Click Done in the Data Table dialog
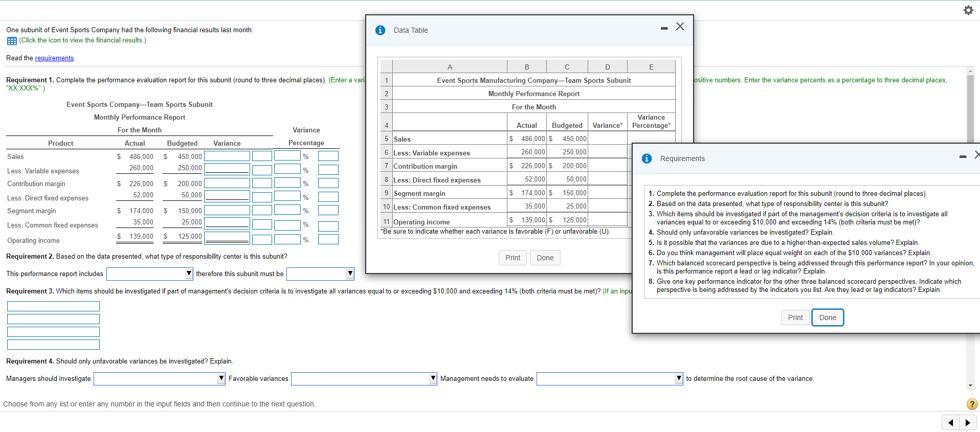 tap(545, 258)
